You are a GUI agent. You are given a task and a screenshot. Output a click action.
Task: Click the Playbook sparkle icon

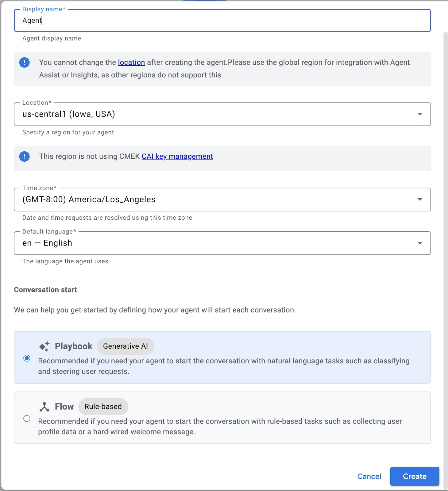(x=44, y=346)
